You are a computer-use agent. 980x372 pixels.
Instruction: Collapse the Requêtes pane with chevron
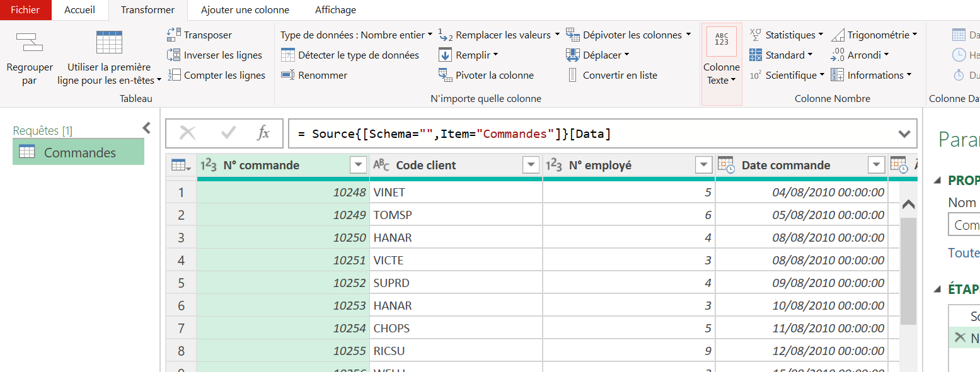point(146,128)
